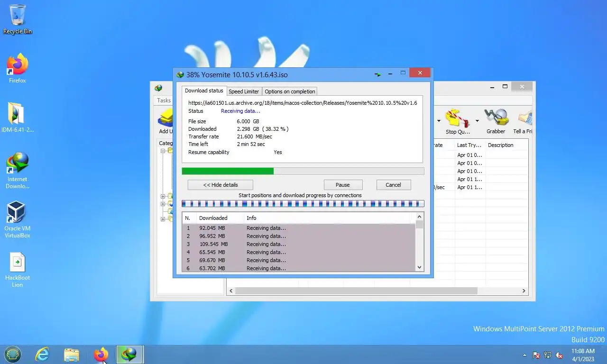This screenshot has height=364, width=607.
Task: Switch to Options on completion tab
Action: pyautogui.click(x=290, y=91)
